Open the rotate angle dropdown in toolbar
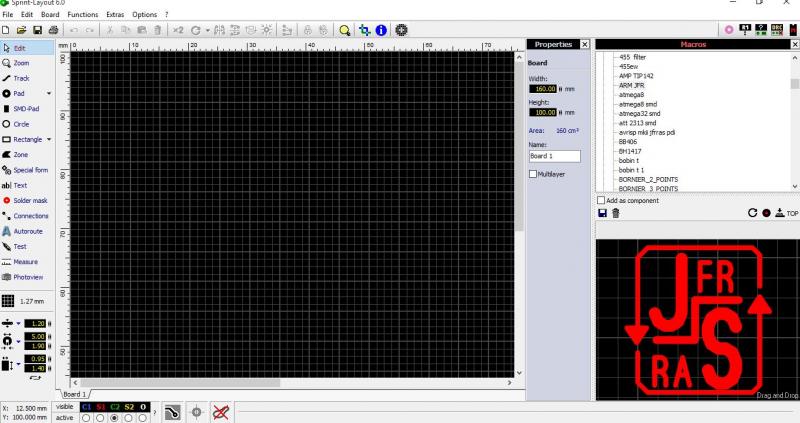800x423 pixels. (x=208, y=31)
